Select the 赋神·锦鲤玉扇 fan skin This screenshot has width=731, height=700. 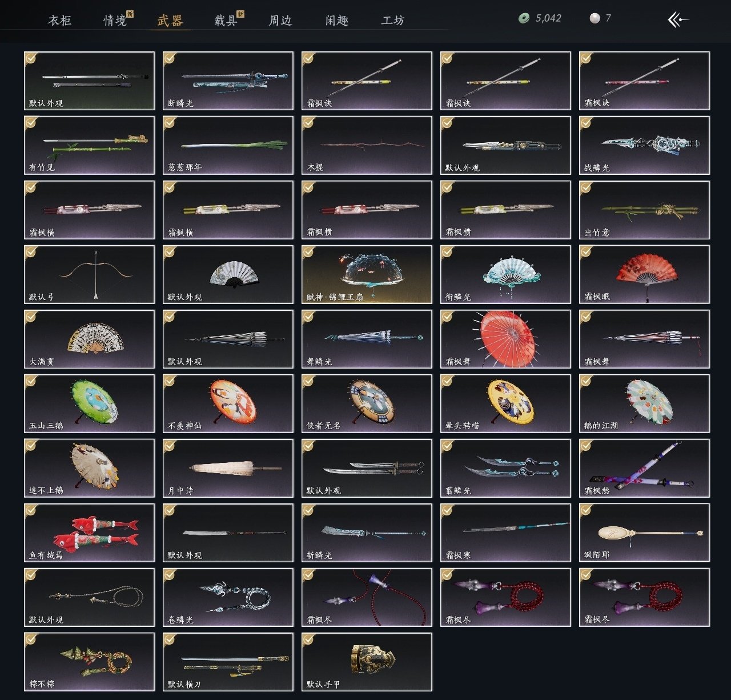367,274
